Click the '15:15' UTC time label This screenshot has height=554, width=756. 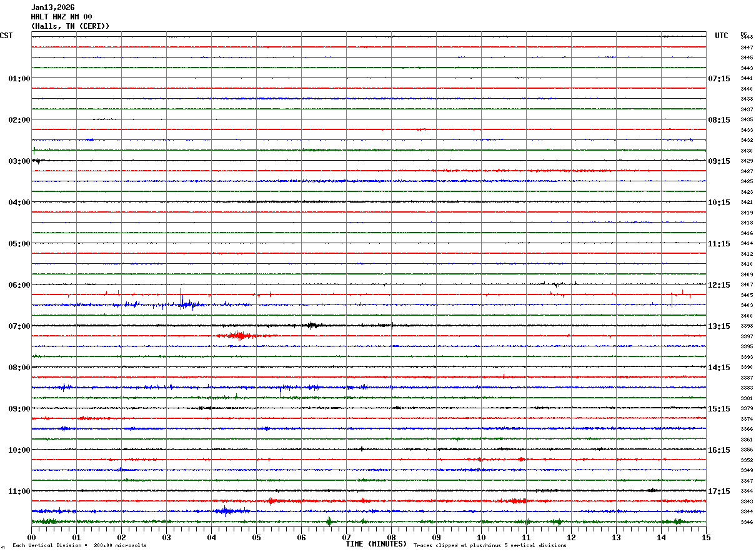pyautogui.click(x=719, y=409)
